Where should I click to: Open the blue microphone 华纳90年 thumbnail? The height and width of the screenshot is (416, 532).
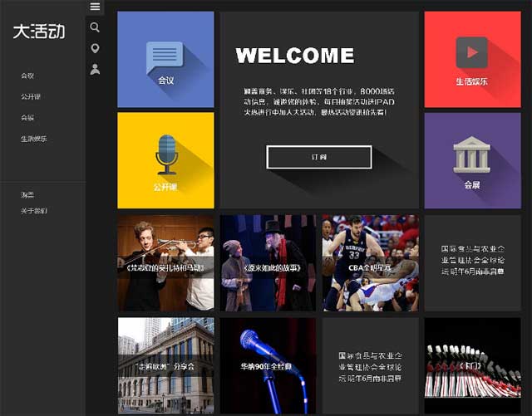click(x=268, y=365)
